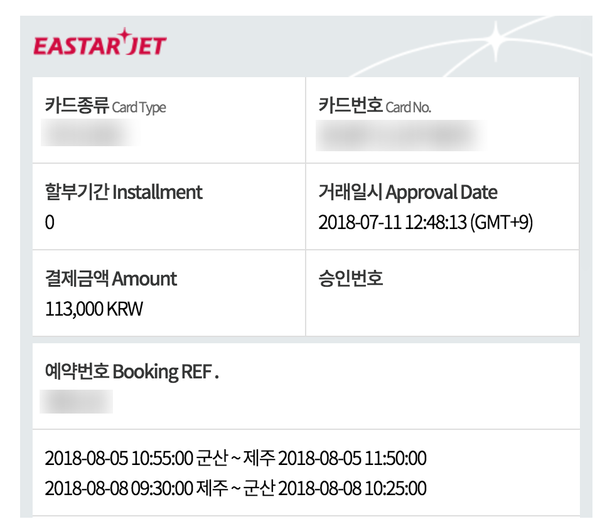Click the 113,000 KRW amount

click(94, 309)
